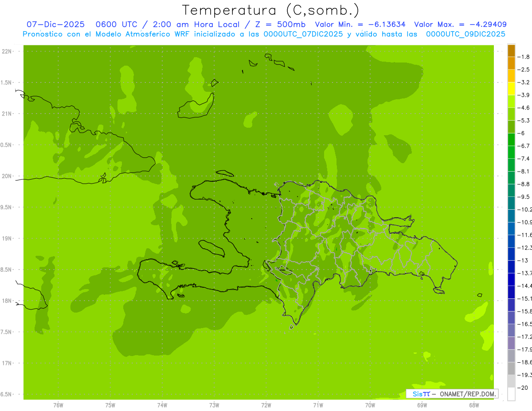Click the -4.6 colorbar label

coord(524,108)
